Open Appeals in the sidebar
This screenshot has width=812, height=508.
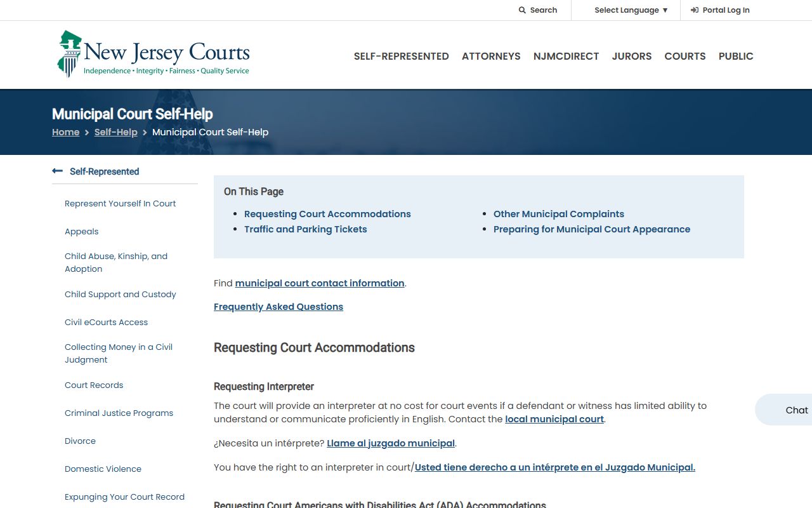pyautogui.click(x=82, y=232)
